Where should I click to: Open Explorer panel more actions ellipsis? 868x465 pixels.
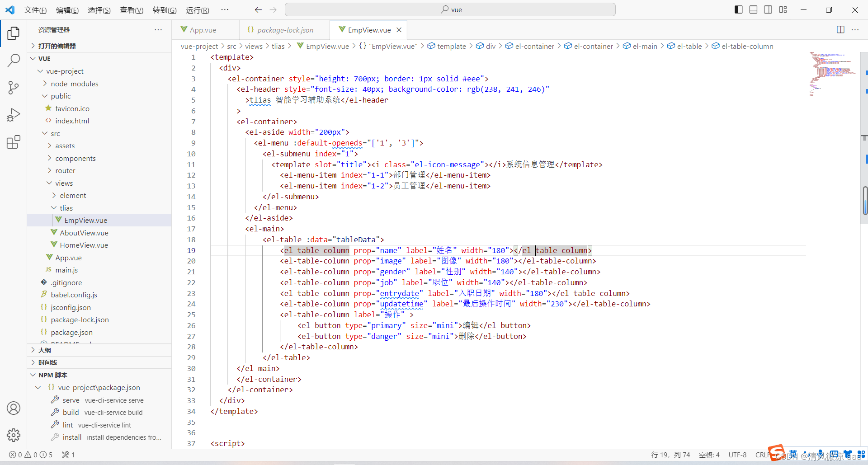pos(158,29)
